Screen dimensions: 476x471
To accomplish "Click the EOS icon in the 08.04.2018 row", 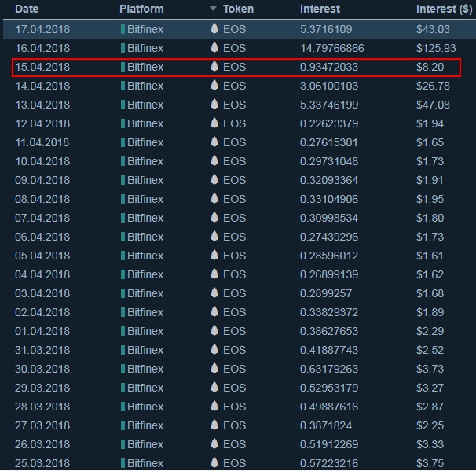I will 214,198.
